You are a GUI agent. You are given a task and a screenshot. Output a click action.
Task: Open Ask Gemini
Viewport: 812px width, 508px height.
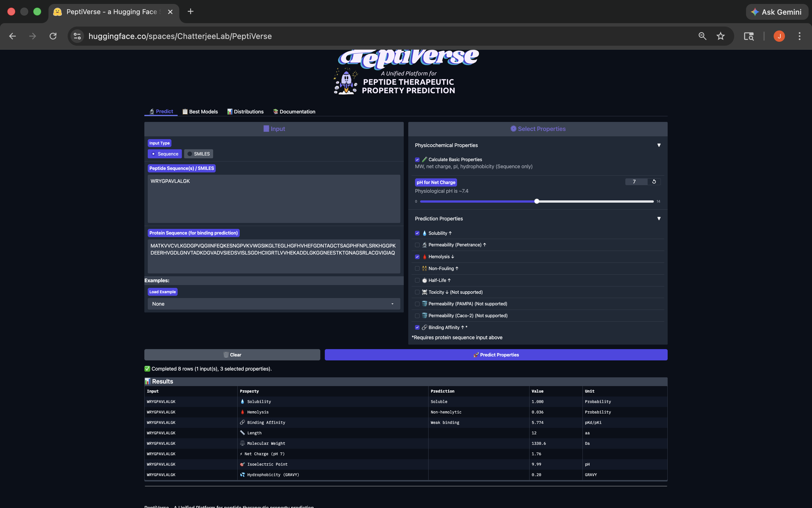coord(777,12)
